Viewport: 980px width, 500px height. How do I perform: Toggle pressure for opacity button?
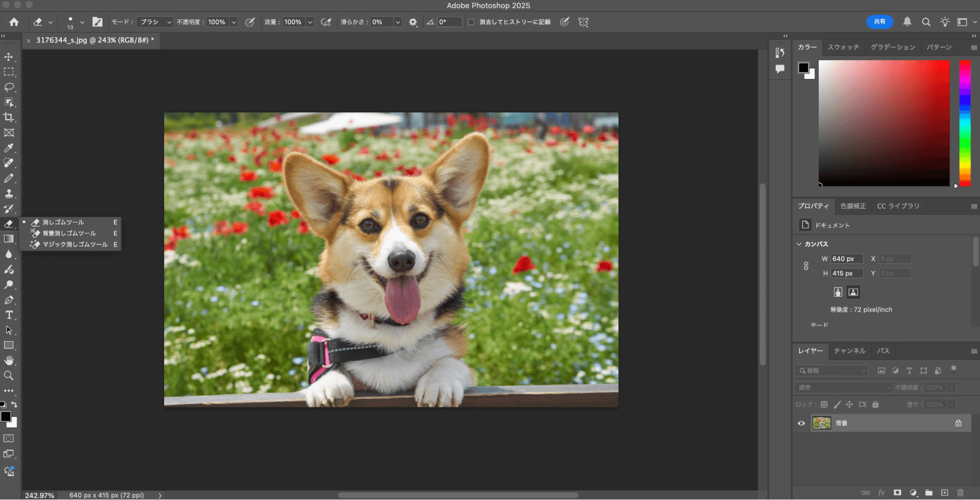tap(250, 22)
